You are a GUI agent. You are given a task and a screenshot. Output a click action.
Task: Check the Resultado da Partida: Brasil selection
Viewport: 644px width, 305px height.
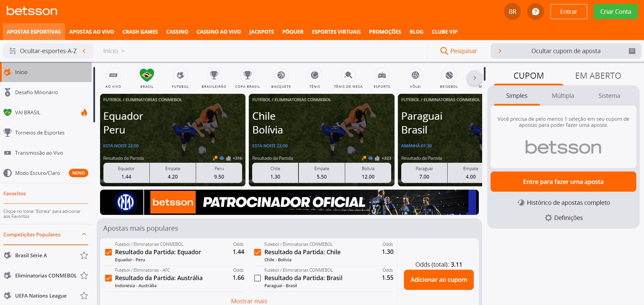click(258, 278)
